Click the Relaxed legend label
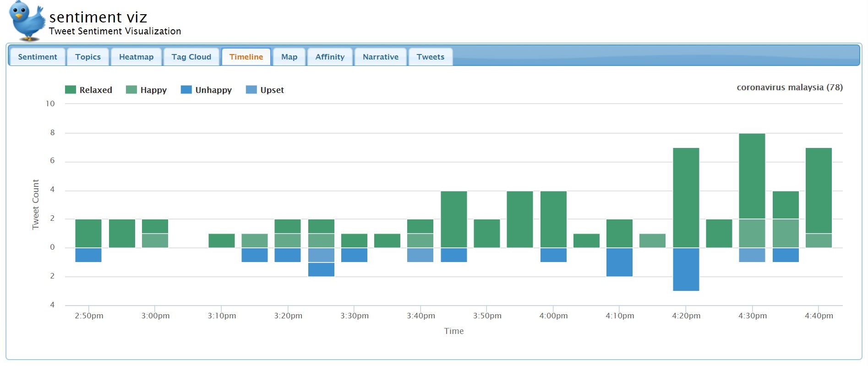 pos(96,90)
